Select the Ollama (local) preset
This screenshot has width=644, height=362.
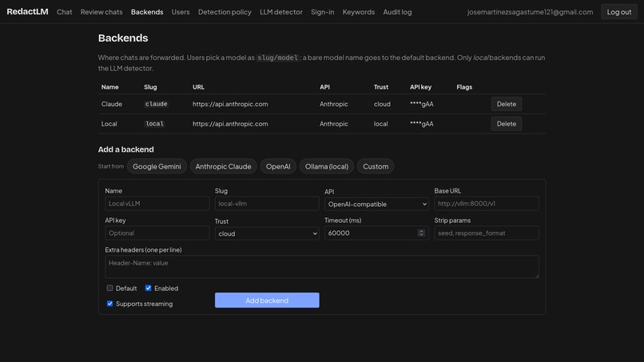(327, 166)
